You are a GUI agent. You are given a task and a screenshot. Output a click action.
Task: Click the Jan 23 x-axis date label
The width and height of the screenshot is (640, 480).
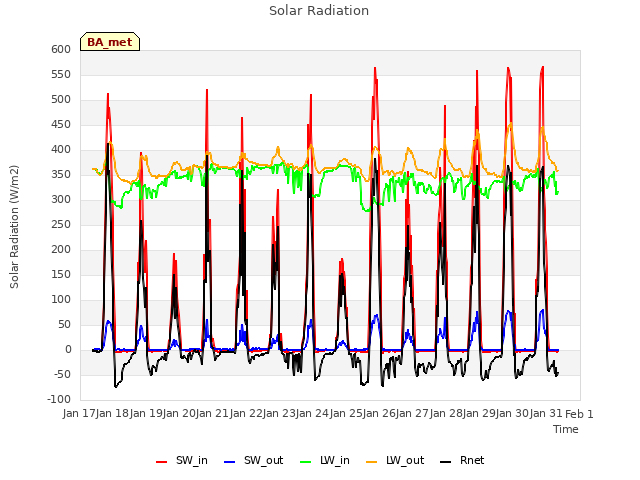point(279,413)
